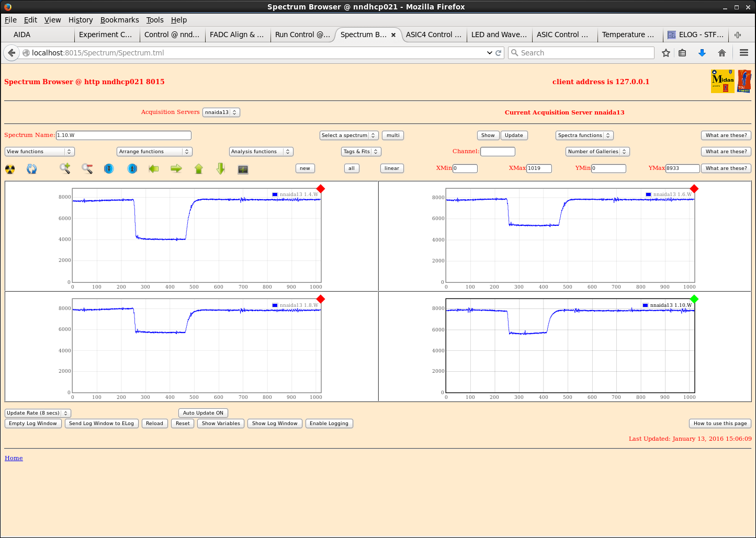This screenshot has height=538, width=756.
Task: Click the green down arrow icon
Action: tap(221, 168)
